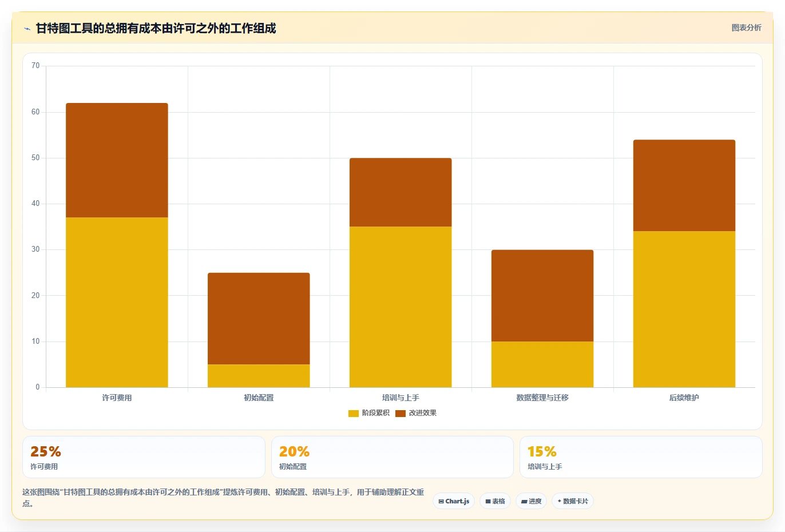The height and width of the screenshot is (532, 785).
Task: Select the brown 改进效果 bar for 培训与上手
Action: 401,192
